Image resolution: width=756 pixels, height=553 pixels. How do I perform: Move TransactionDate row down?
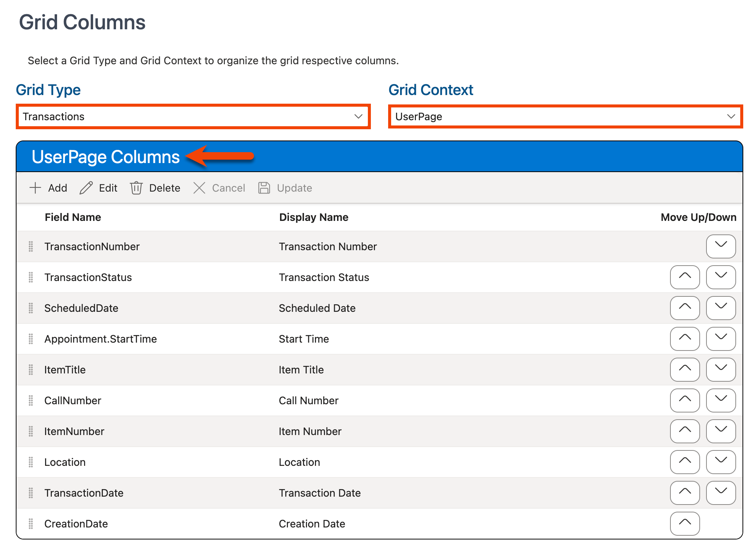pos(720,493)
